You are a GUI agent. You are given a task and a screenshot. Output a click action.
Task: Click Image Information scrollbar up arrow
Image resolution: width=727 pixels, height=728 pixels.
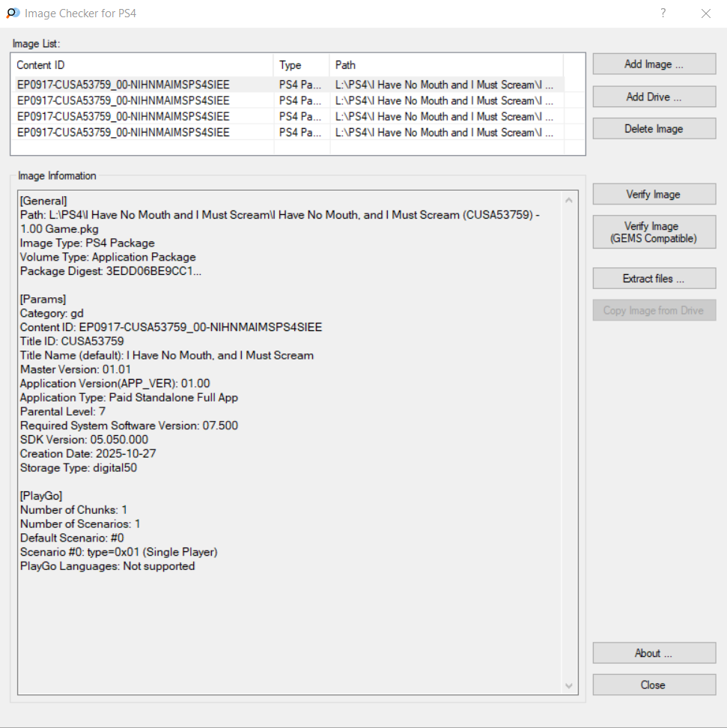pyautogui.click(x=569, y=201)
